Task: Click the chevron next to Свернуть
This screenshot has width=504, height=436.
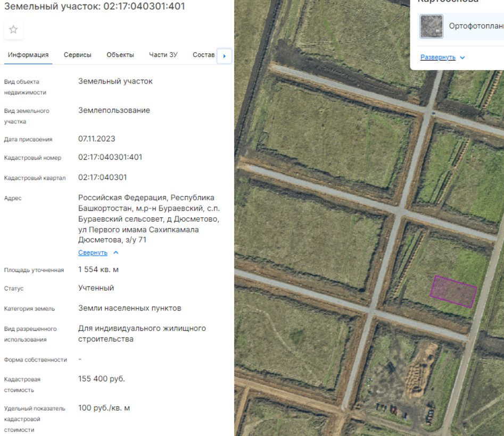Action: (x=116, y=253)
